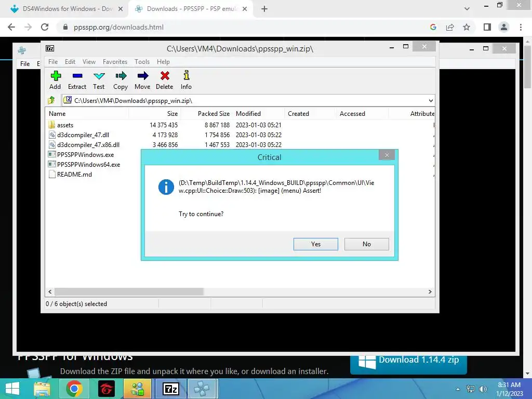Select the d3dcompiler_47.dll file icon

(52, 135)
